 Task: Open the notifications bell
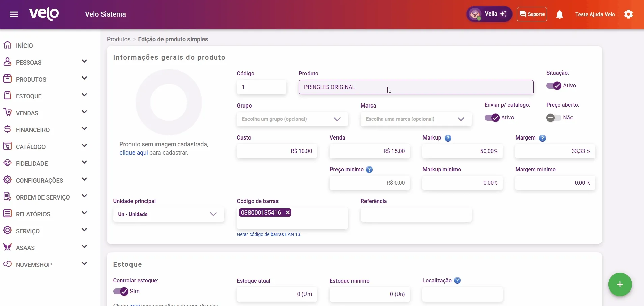point(560,14)
